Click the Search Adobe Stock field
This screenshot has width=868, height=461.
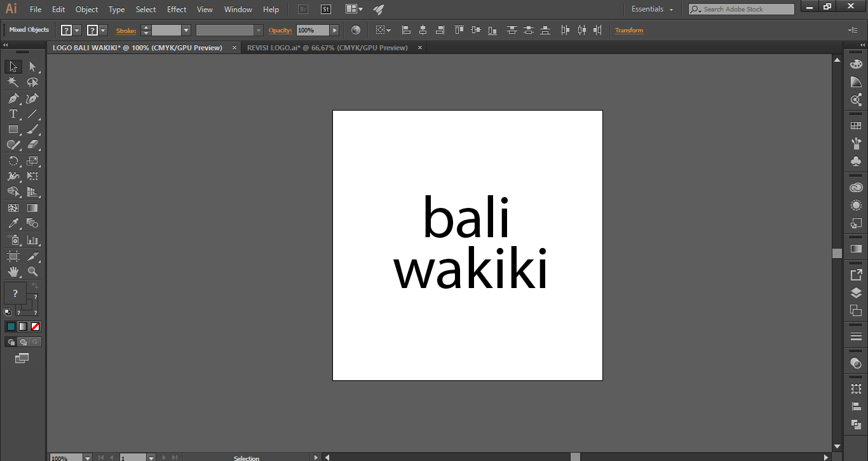(x=742, y=10)
